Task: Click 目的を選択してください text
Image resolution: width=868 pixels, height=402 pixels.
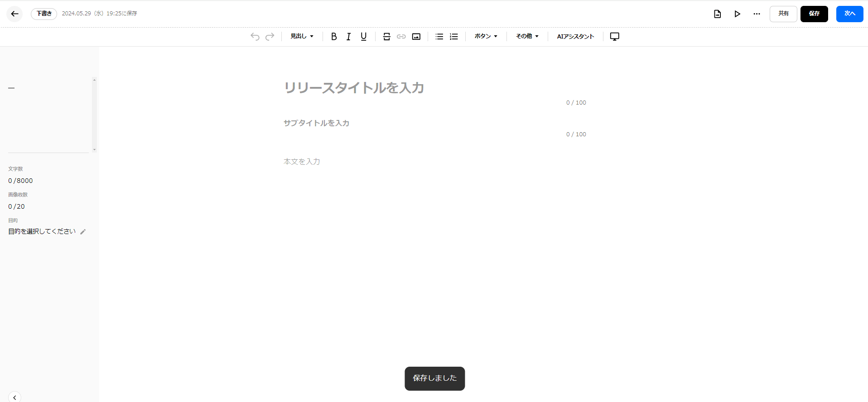Action: (x=42, y=231)
